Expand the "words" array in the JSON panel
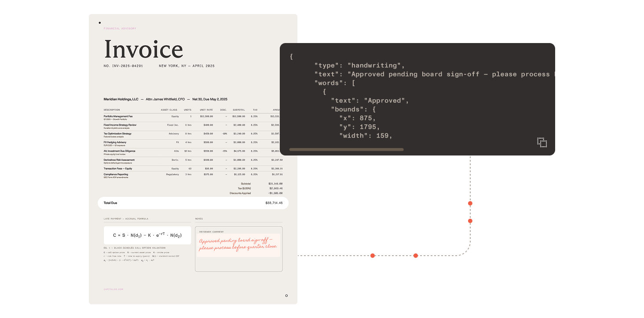644x318 pixels. [336, 83]
